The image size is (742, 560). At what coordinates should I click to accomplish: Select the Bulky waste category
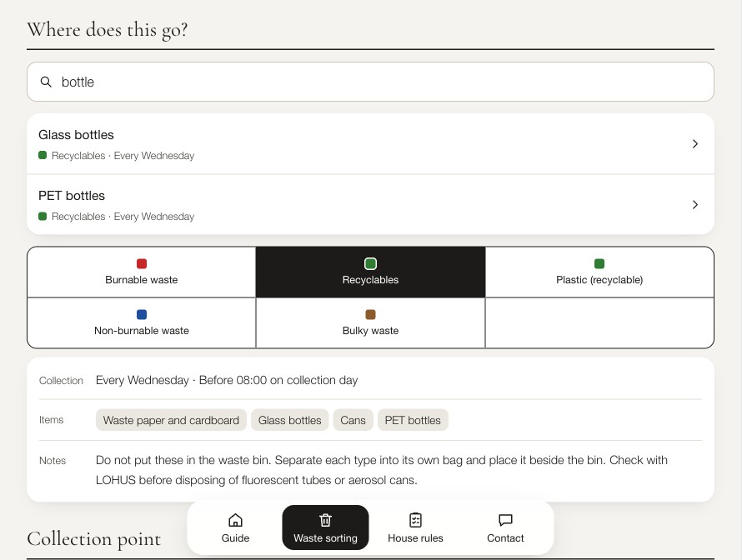pyautogui.click(x=370, y=323)
